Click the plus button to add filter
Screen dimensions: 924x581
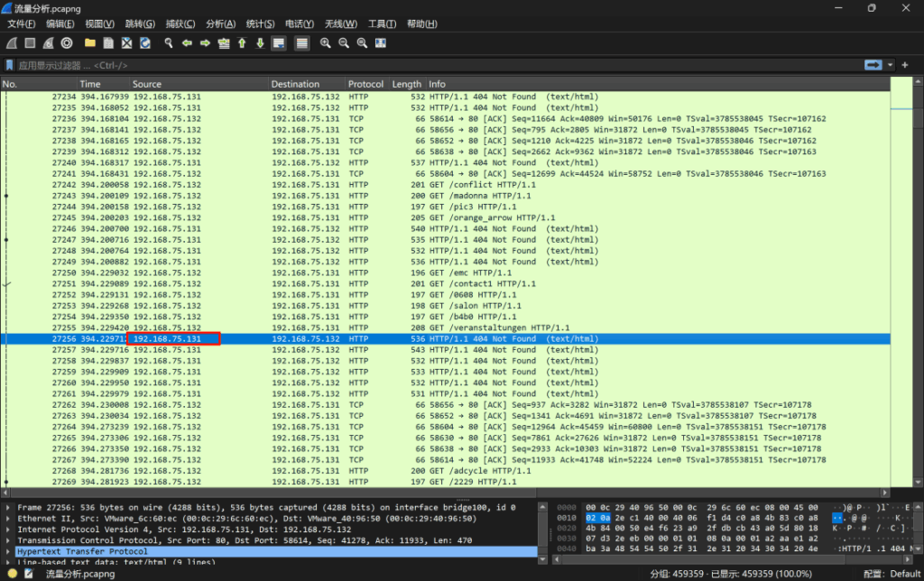(x=904, y=65)
